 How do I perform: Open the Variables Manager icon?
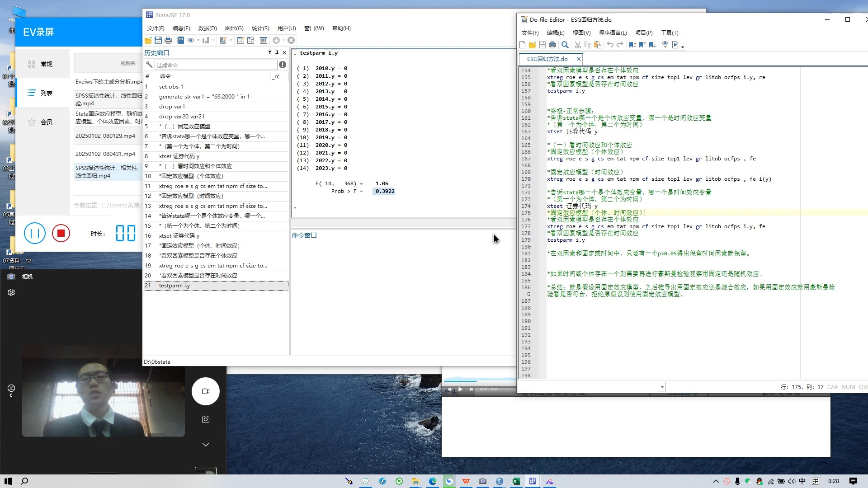tap(264, 40)
